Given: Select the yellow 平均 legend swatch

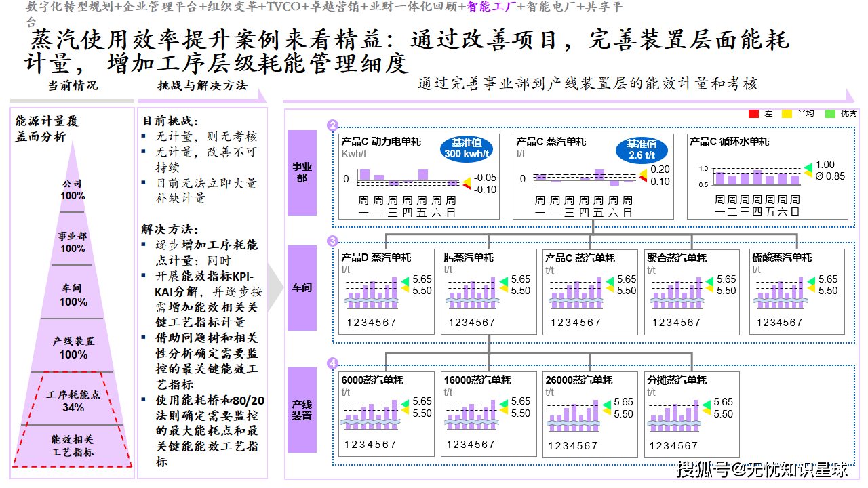Looking at the screenshot, I should 787,113.
